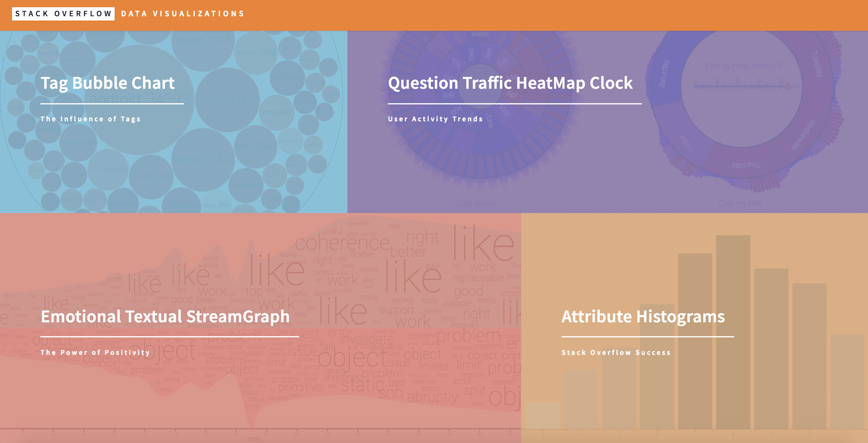Open the Tag Bubble Chart title

pos(108,83)
